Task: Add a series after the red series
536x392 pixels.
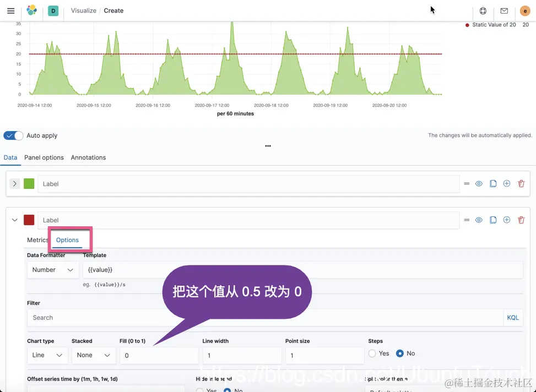Action: click(507, 220)
